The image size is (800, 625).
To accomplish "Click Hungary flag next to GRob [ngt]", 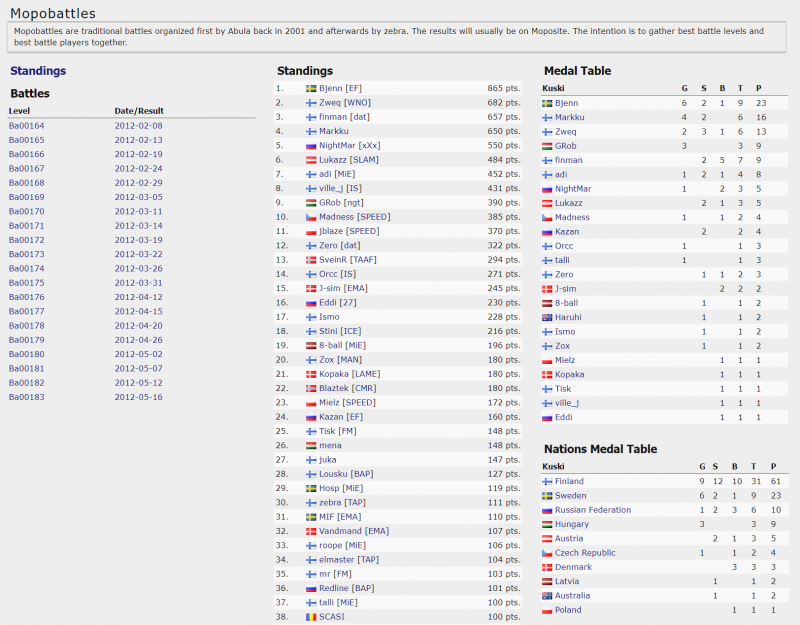I will pyautogui.click(x=310, y=202).
